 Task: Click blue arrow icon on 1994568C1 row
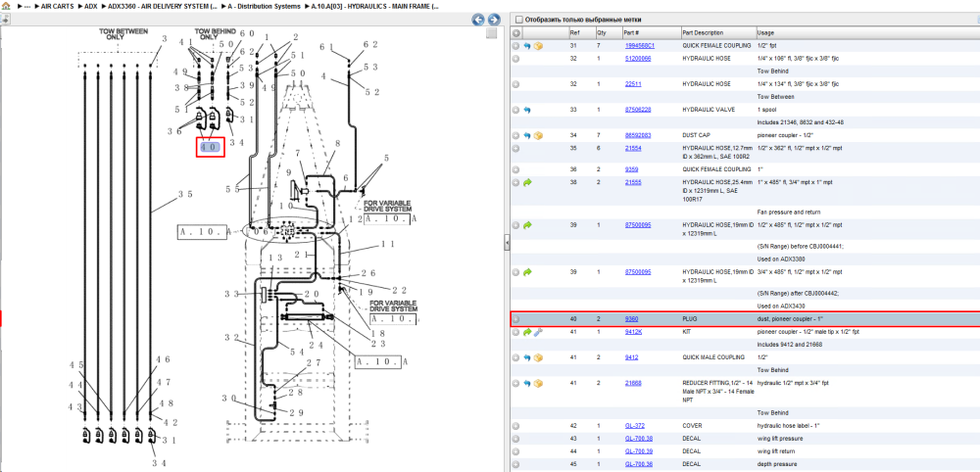point(527,46)
